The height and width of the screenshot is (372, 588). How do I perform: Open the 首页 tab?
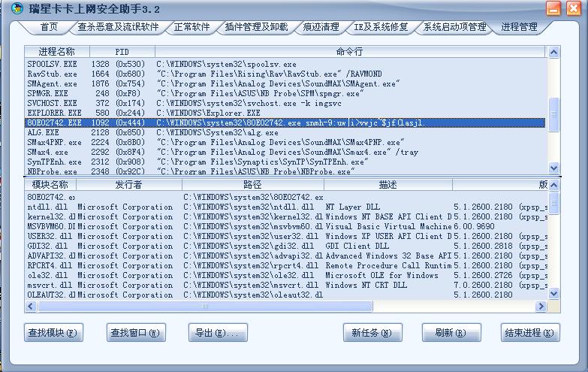coord(49,27)
